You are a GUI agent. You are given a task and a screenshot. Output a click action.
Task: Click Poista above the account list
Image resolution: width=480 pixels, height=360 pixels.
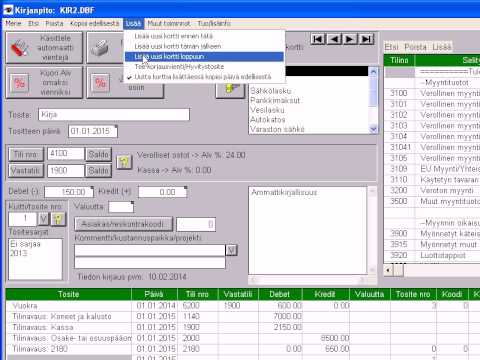(415, 47)
